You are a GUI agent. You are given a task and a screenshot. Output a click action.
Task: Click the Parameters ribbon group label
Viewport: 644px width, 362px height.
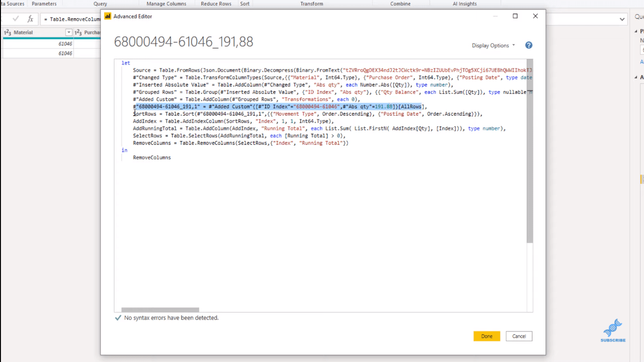click(44, 4)
